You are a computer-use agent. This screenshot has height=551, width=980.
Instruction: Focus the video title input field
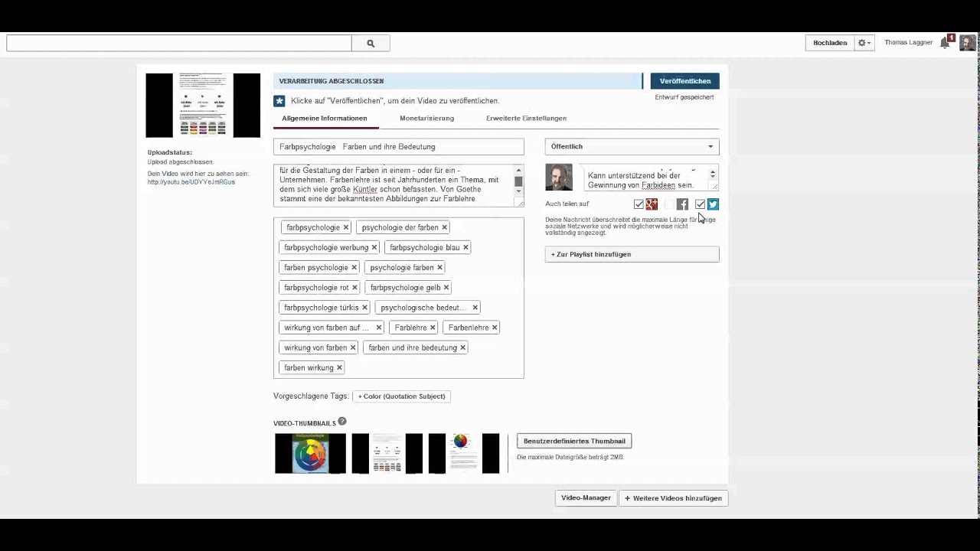(399, 146)
